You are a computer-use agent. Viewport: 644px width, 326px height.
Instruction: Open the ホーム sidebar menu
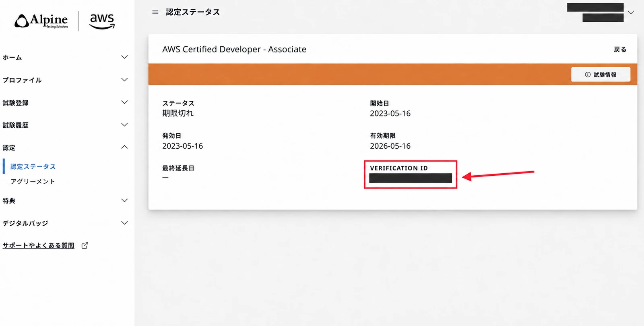tap(12, 57)
